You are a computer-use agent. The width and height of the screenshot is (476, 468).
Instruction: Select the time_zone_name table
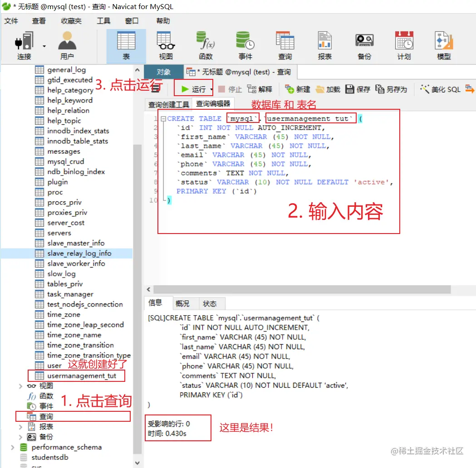coord(68,335)
